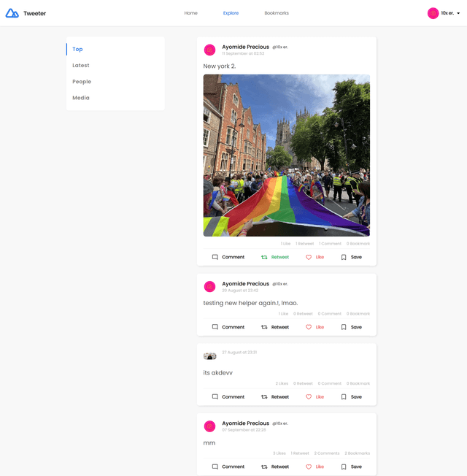Select the Explore navigation tab
The width and height of the screenshot is (467, 476).
[231, 13]
